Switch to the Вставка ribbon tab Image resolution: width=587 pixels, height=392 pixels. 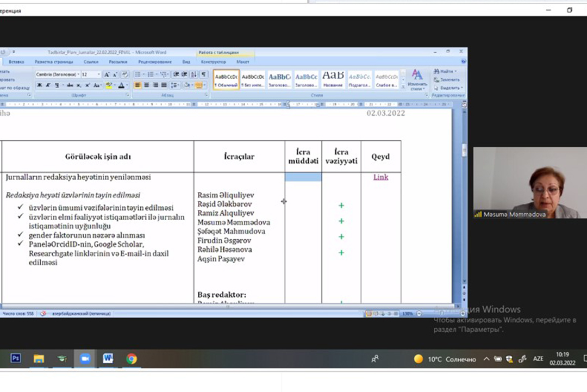tap(16, 62)
